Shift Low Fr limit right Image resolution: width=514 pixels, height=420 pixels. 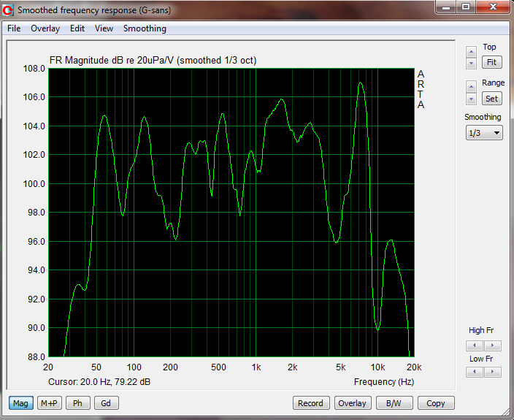pos(492,372)
